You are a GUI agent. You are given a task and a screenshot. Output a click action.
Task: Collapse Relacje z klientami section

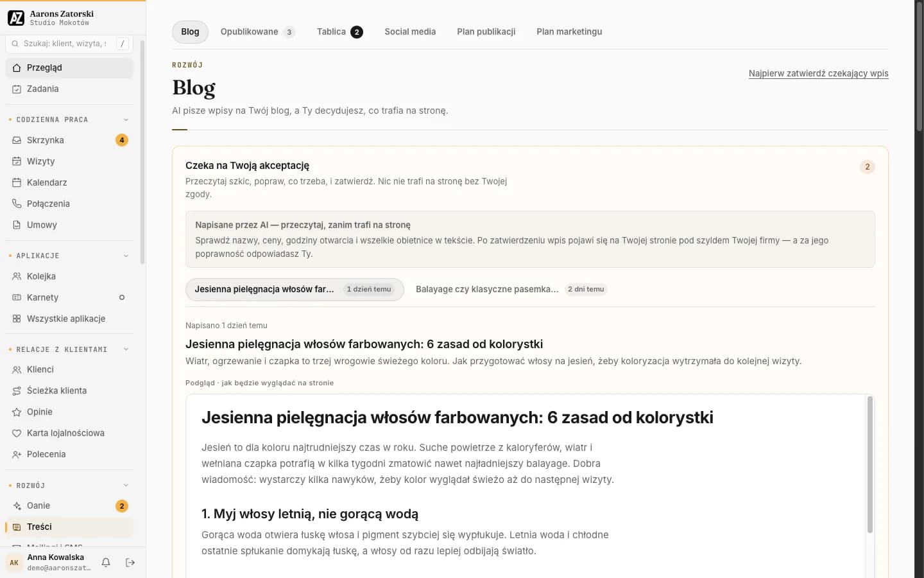point(126,349)
